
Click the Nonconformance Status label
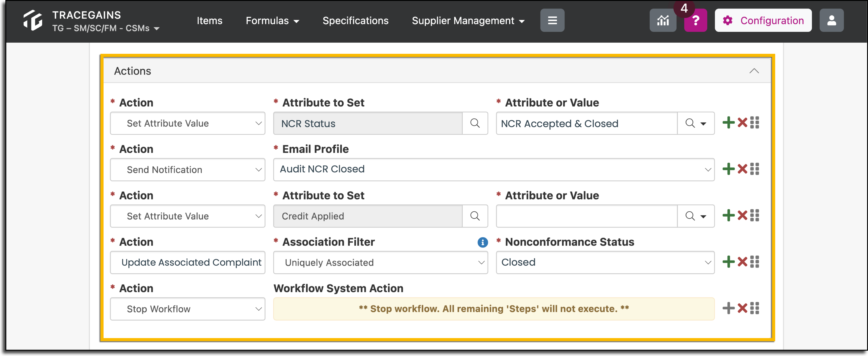[569, 242]
